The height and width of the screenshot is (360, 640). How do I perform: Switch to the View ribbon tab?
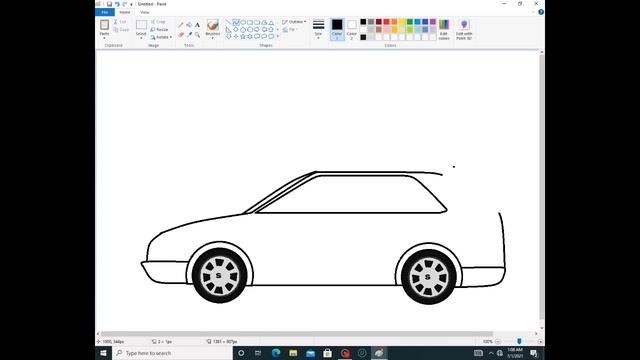tap(144, 12)
